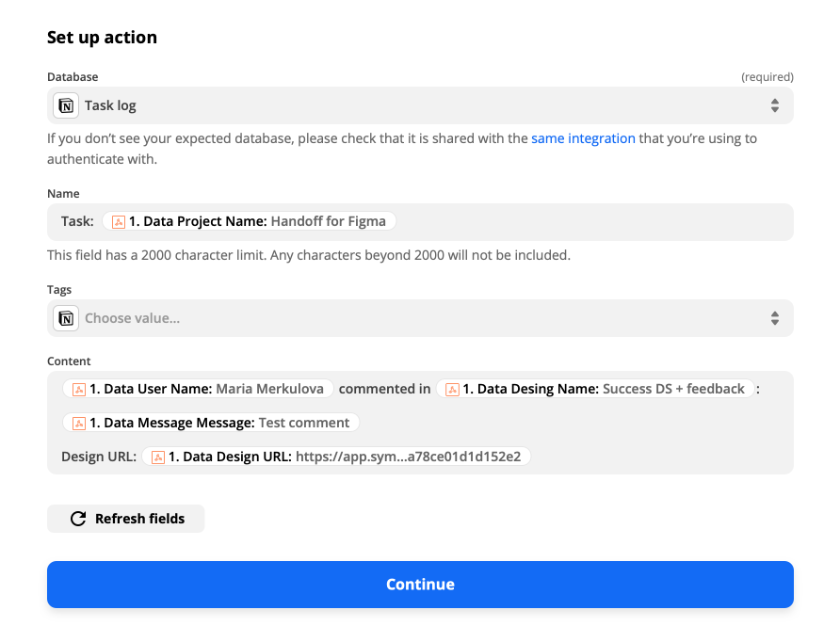
Task: Click the Notion icon in Tags field
Action: point(66,318)
